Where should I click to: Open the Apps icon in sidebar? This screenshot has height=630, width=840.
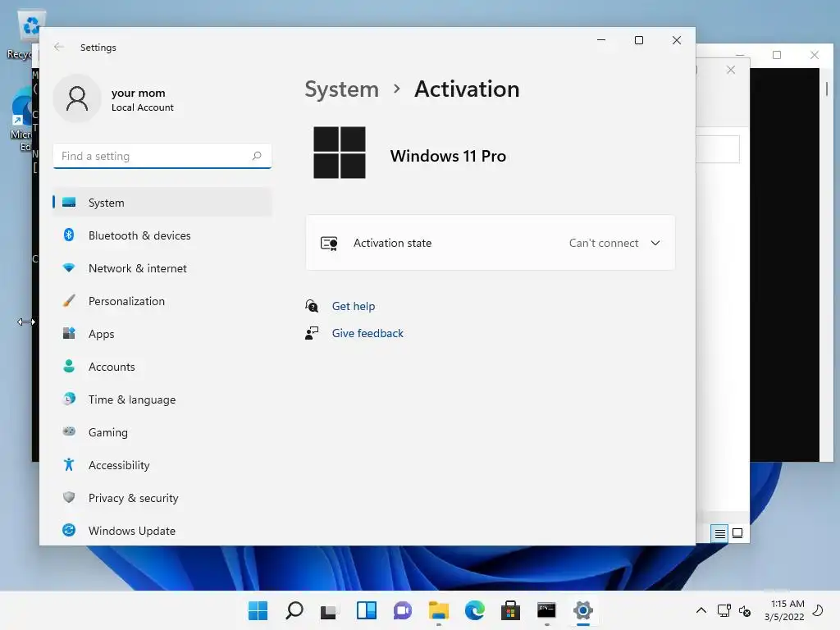pyautogui.click(x=69, y=333)
